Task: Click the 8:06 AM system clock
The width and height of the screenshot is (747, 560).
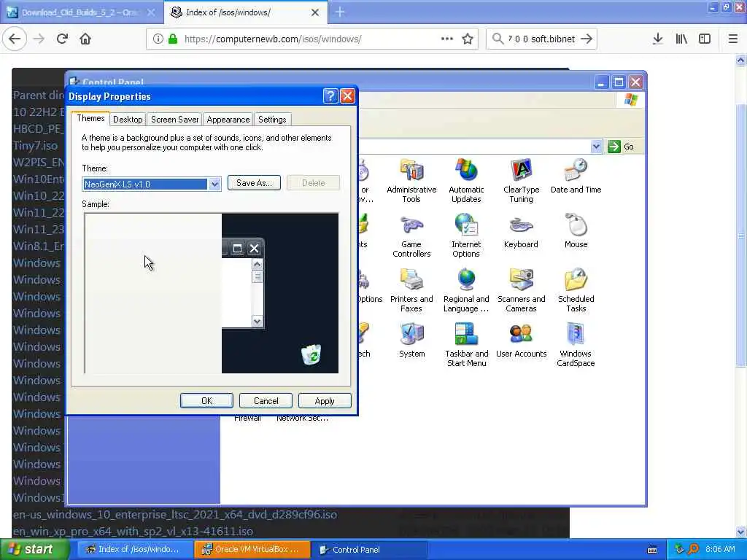Action: 720,549
